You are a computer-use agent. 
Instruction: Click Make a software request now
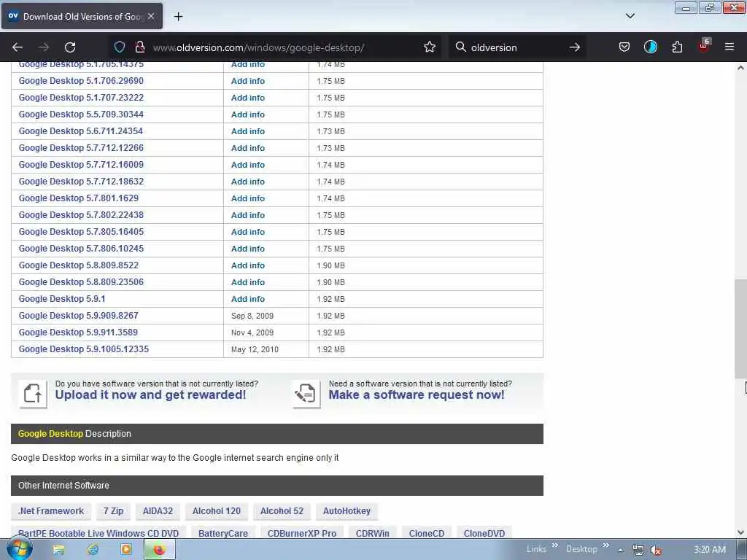(x=417, y=394)
